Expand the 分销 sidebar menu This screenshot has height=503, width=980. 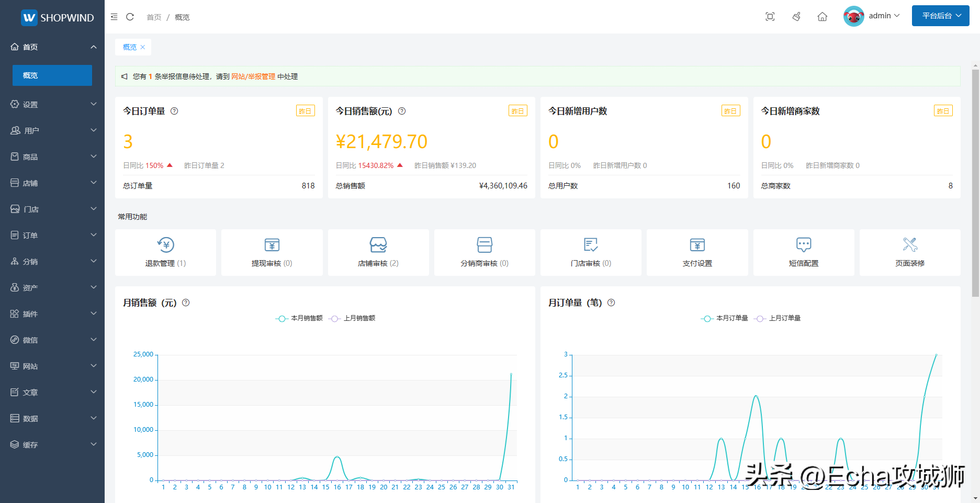click(52, 261)
